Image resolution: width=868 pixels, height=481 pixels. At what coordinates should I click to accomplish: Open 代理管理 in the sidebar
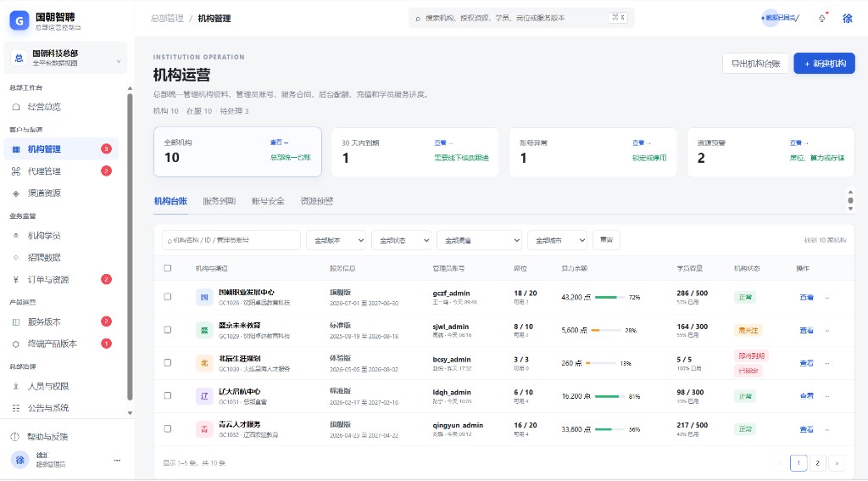click(61, 171)
